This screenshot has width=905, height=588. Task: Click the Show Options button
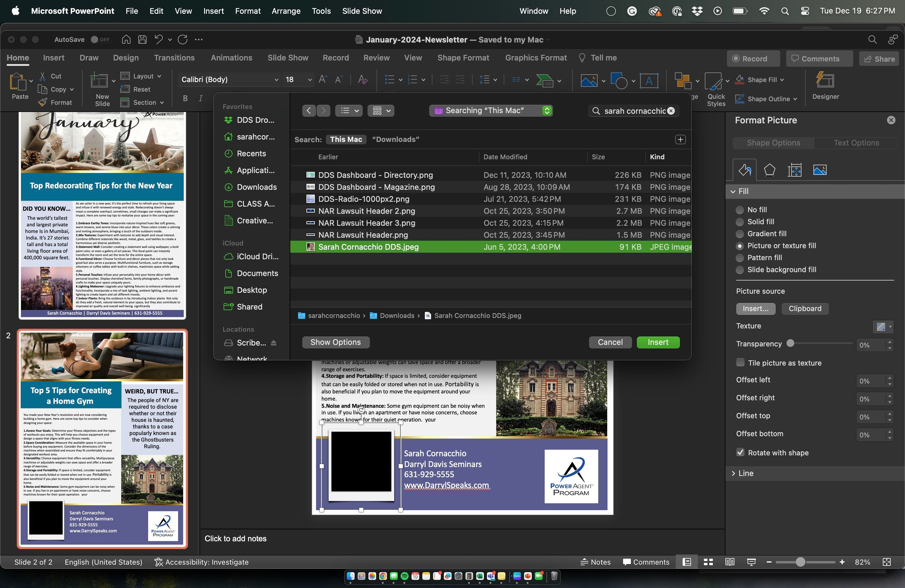pyautogui.click(x=335, y=342)
